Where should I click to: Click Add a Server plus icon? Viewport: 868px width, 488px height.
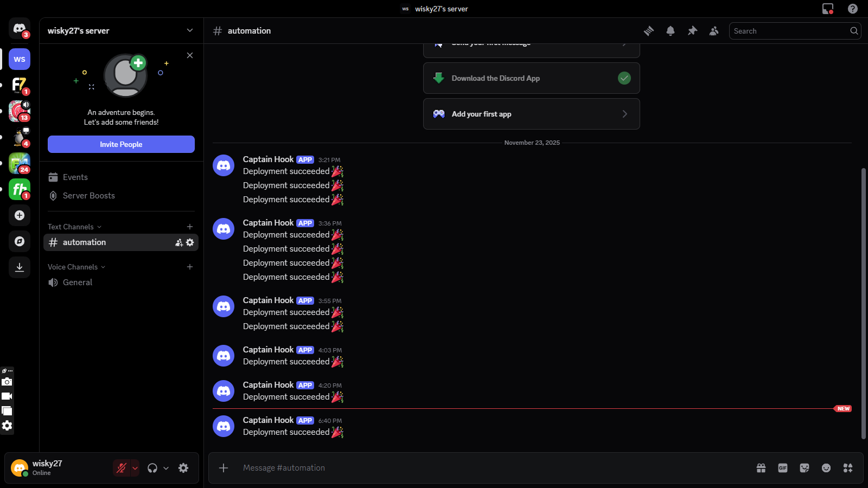pos(20,215)
